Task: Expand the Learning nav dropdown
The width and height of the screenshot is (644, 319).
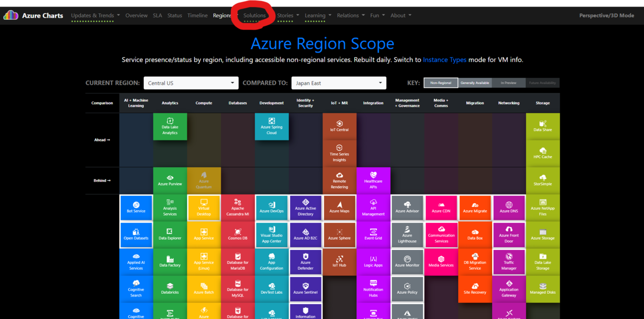Action: (318, 16)
